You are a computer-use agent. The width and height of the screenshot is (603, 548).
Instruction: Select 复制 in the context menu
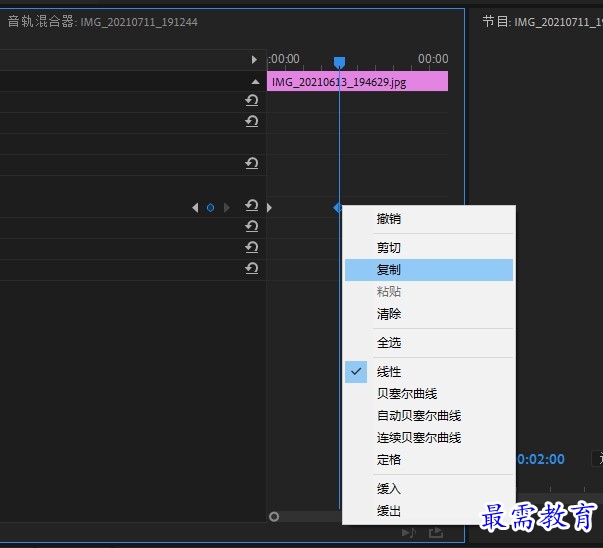click(429, 270)
